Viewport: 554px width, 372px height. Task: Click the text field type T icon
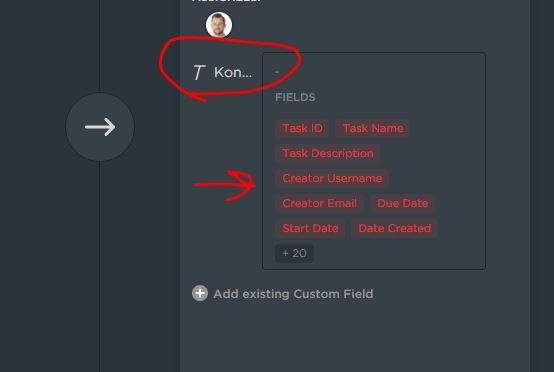point(199,72)
